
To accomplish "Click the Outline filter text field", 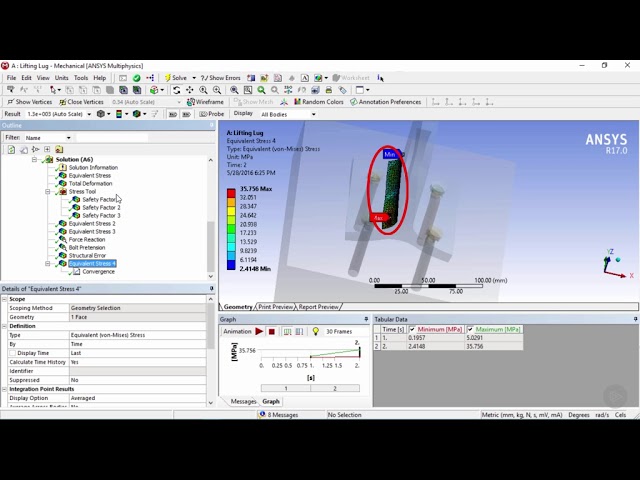I will coord(112,138).
